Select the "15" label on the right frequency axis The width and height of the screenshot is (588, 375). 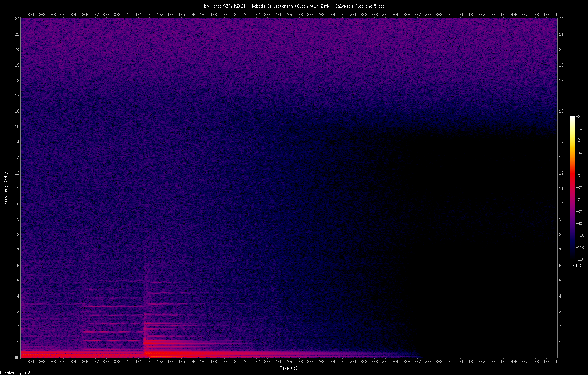click(x=561, y=127)
